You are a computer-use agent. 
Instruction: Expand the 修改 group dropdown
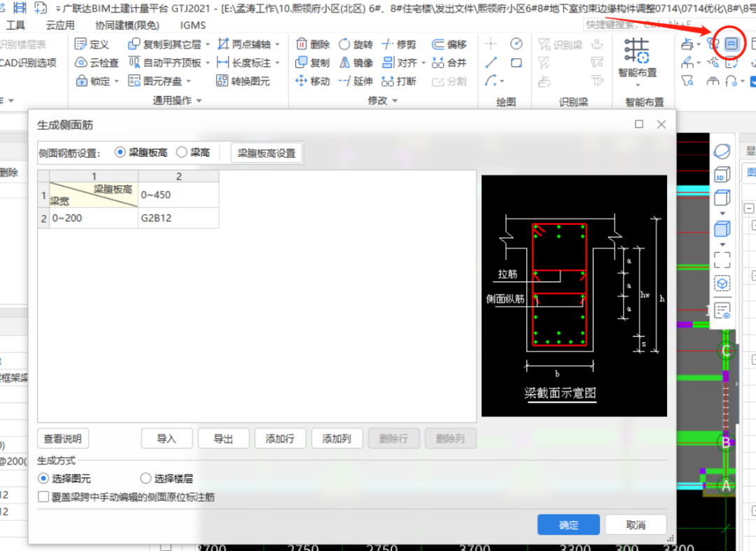395,101
